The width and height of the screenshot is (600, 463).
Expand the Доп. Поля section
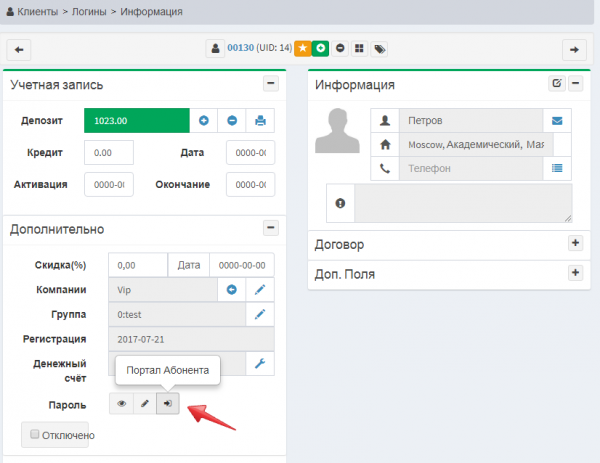coord(574,272)
